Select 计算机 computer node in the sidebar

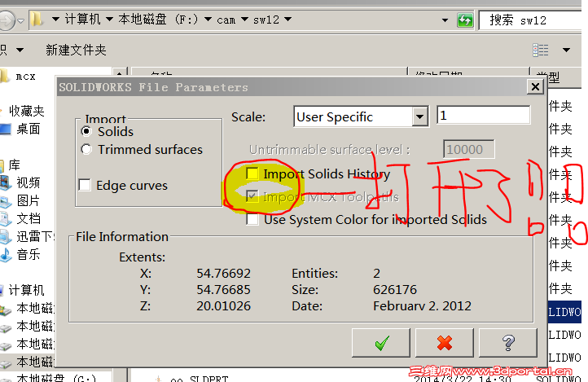26,290
